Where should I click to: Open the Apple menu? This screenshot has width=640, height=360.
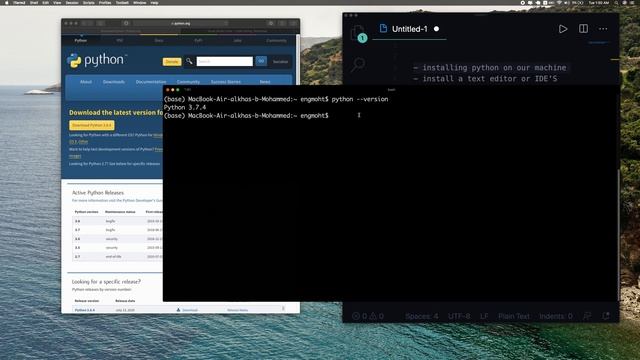pos(7,2)
